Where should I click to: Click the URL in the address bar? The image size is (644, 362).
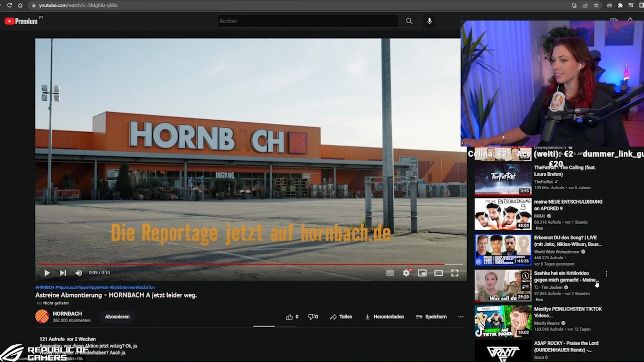point(78,5)
